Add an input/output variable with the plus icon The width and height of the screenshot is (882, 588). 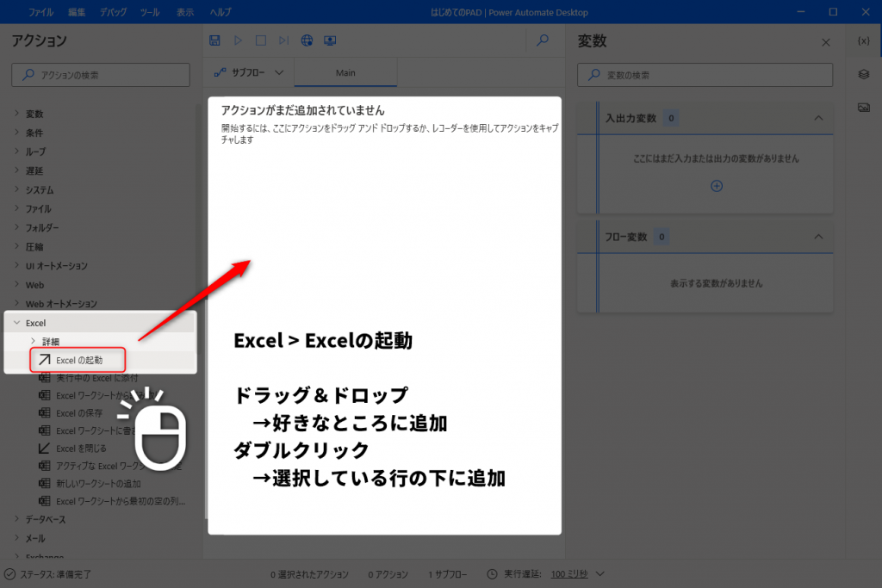coord(717,186)
